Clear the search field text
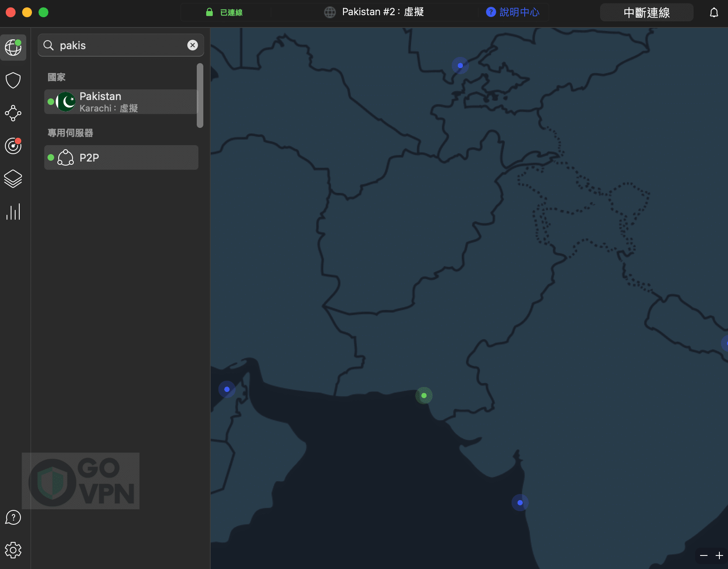This screenshot has width=728, height=569. click(x=193, y=45)
